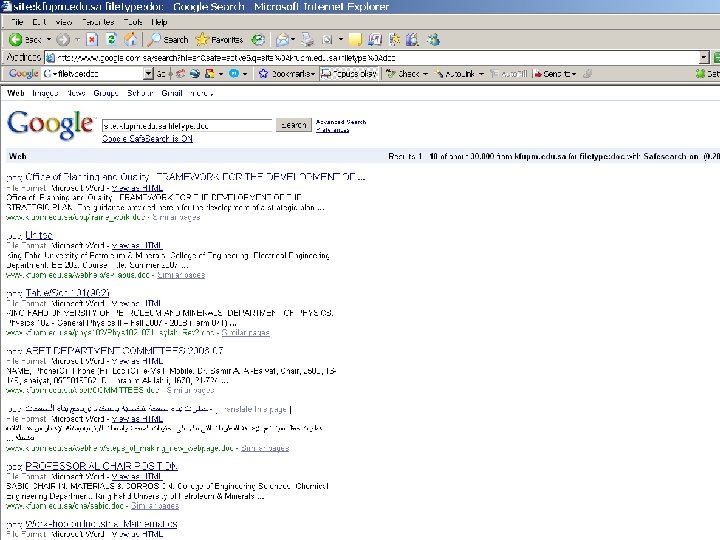
Task: Open the Tools menu
Action: point(133,22)
